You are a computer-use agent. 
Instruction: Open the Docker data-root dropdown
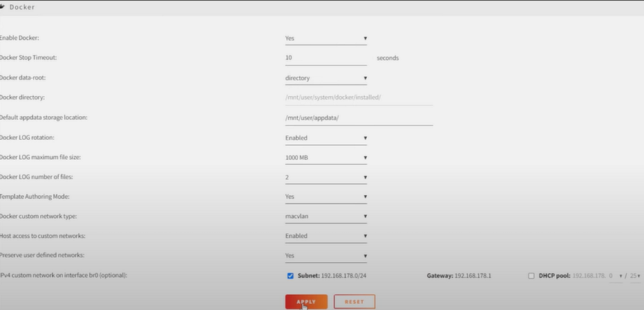326,78
